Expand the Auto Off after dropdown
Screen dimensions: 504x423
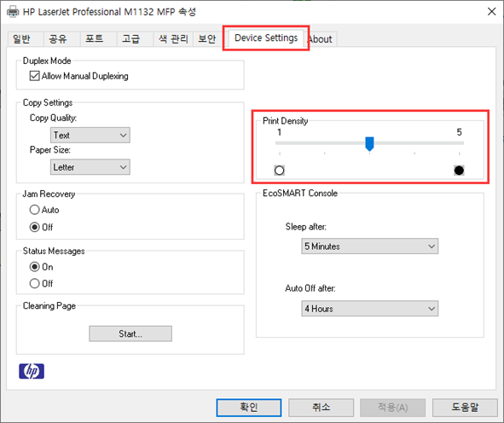(369, 309)
